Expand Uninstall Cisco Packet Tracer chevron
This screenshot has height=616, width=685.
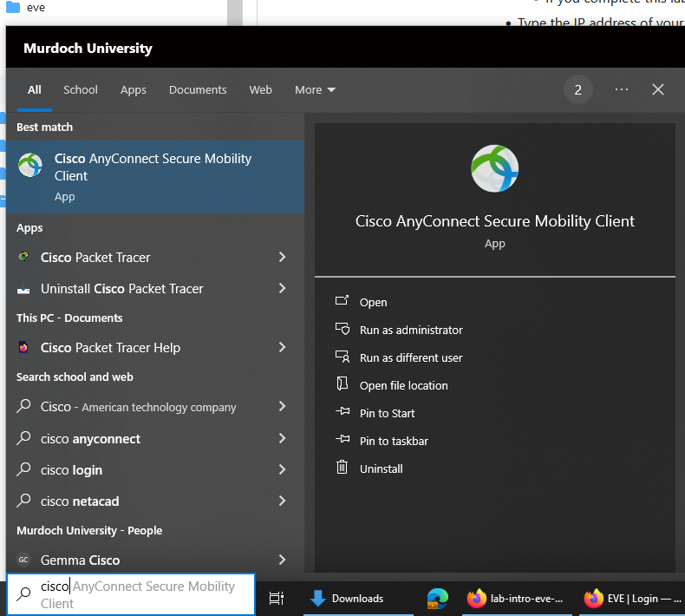(282, 288)
